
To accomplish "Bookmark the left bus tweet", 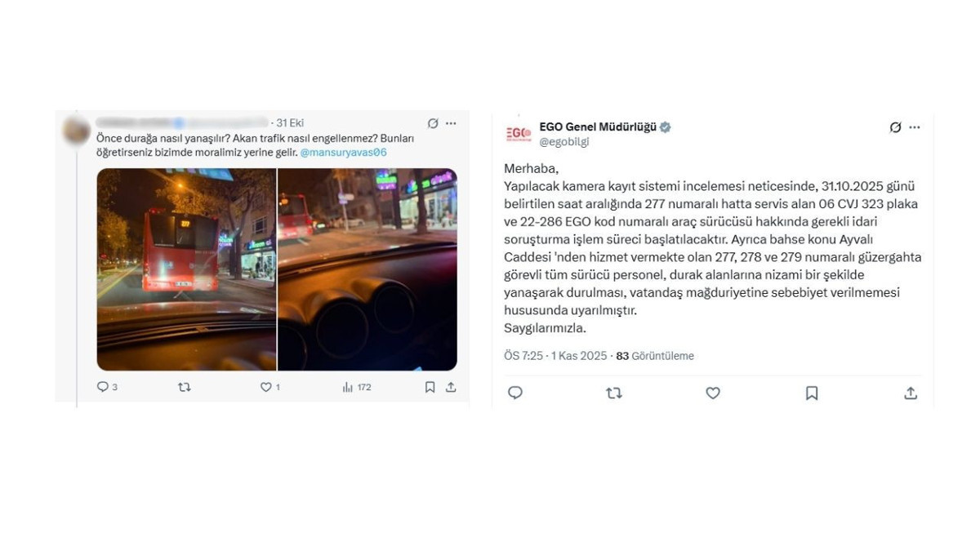I will coord(430,387).
